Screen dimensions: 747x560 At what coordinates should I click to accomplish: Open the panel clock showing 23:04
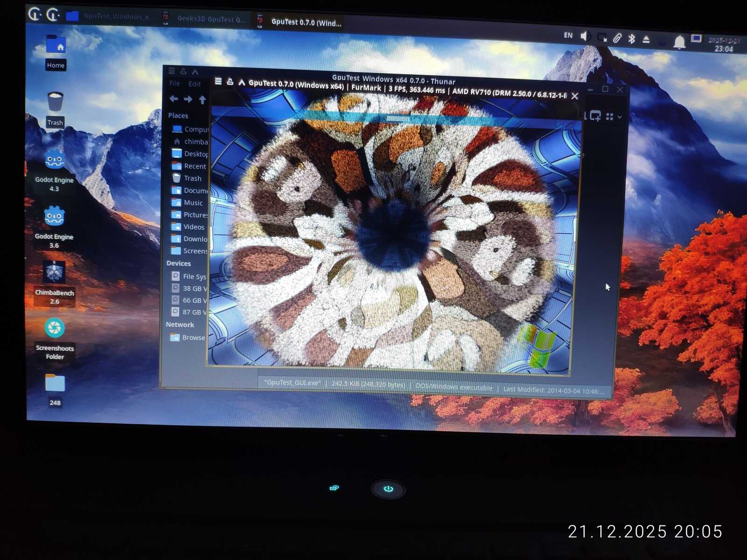click(723, 45)
